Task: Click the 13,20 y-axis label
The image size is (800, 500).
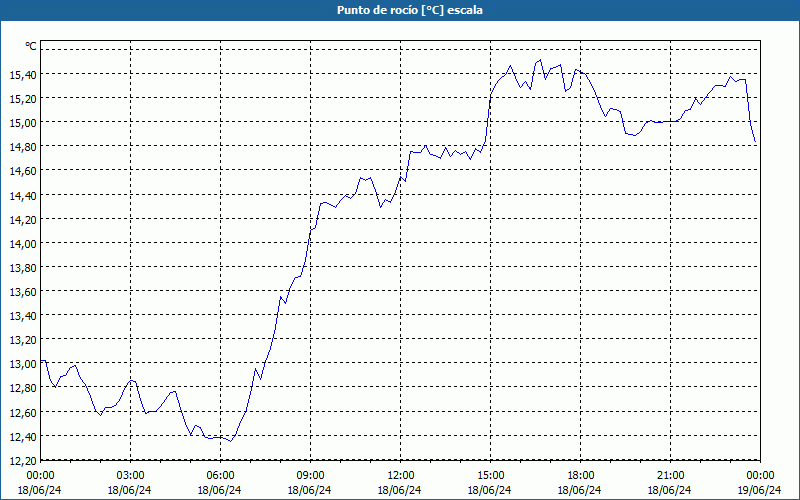Action: pos(23,340)
